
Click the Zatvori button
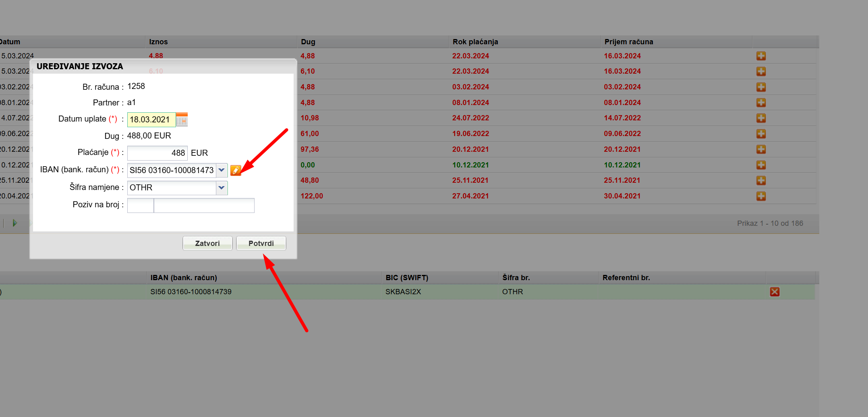pos(207,243)
